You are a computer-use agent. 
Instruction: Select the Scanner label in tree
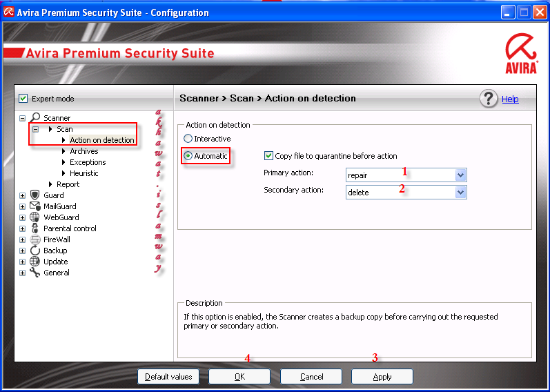57,117
